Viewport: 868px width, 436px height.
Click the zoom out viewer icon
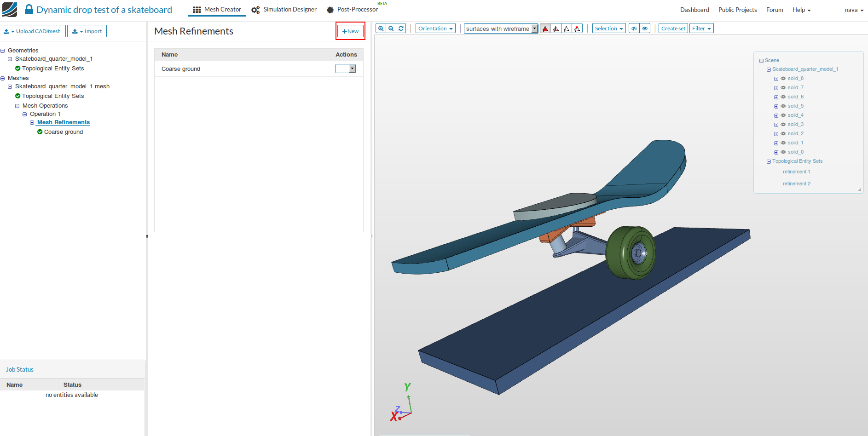[391, 29]
